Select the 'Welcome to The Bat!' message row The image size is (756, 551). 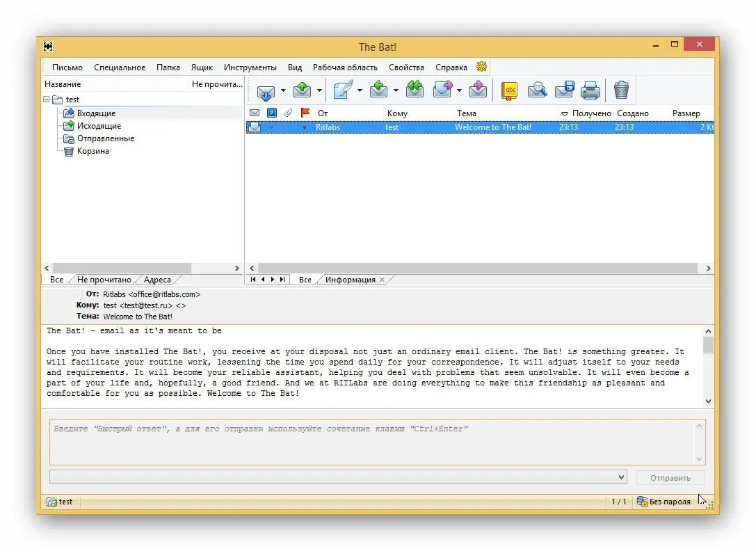click(480, 127)
